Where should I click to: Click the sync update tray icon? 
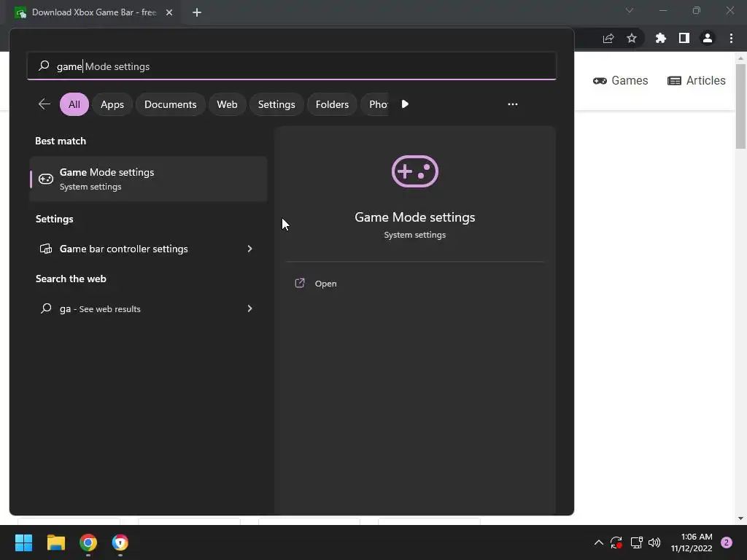(616, 542)
